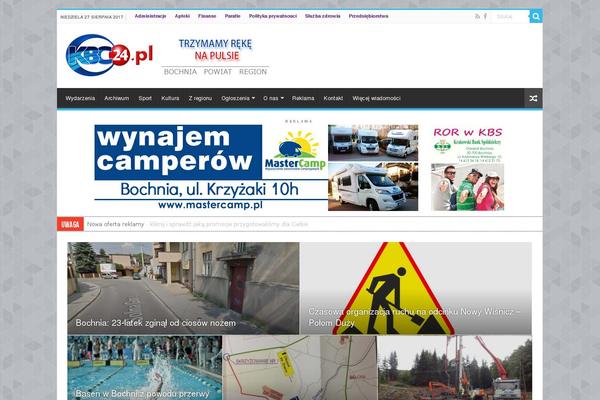This screenshot has width=600, height=400.
Task: Expand the O nas dropdown menu
Action: pyautogui.click(x=273, y=98)
